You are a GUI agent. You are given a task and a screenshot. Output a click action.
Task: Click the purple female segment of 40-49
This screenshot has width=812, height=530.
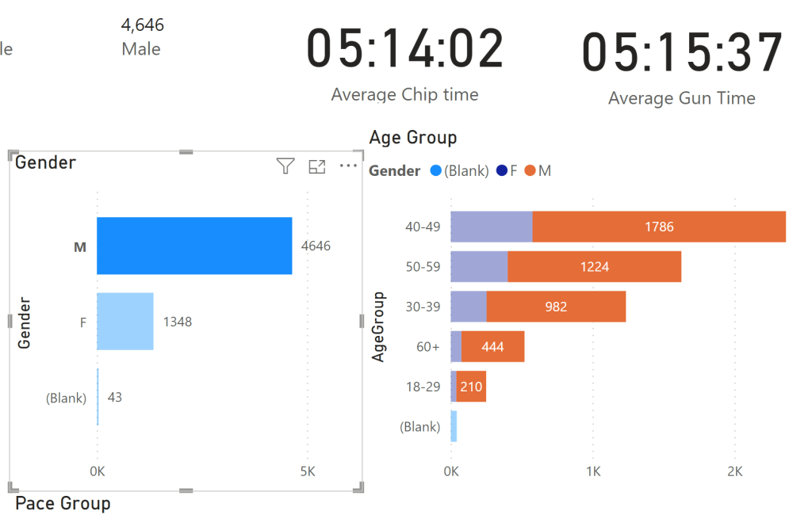(x=491, y=227)
